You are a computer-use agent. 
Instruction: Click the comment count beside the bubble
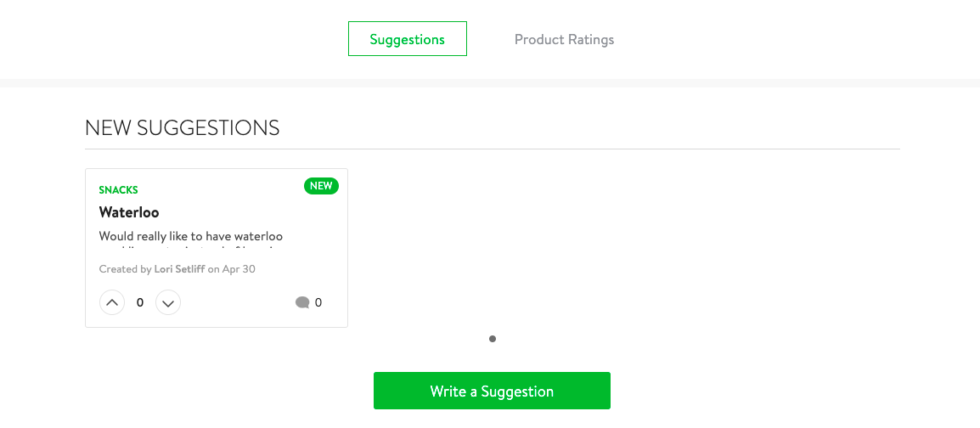point(318,303)
